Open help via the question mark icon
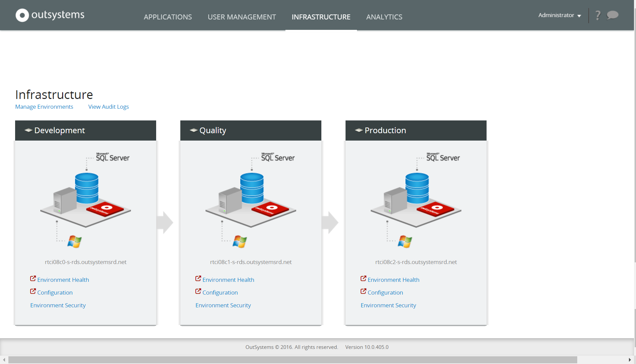636x364 pixels. (x=598, y=15)
